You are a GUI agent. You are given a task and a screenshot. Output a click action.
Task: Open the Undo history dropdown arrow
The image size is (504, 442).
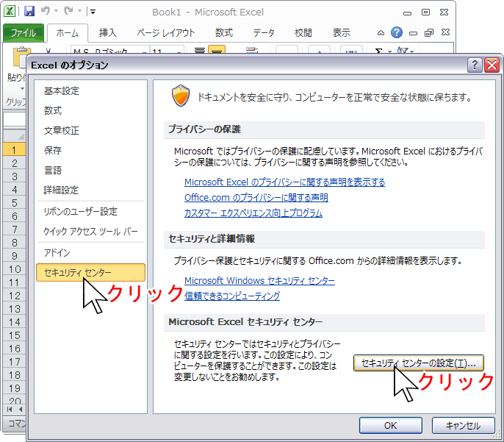pyautogui.click(x=56, y=11)
